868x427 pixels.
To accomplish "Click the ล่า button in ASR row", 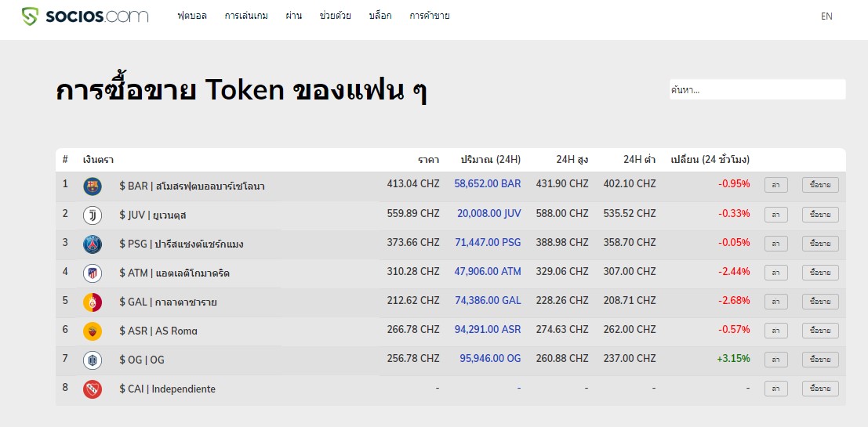I will tap(776, 330).
